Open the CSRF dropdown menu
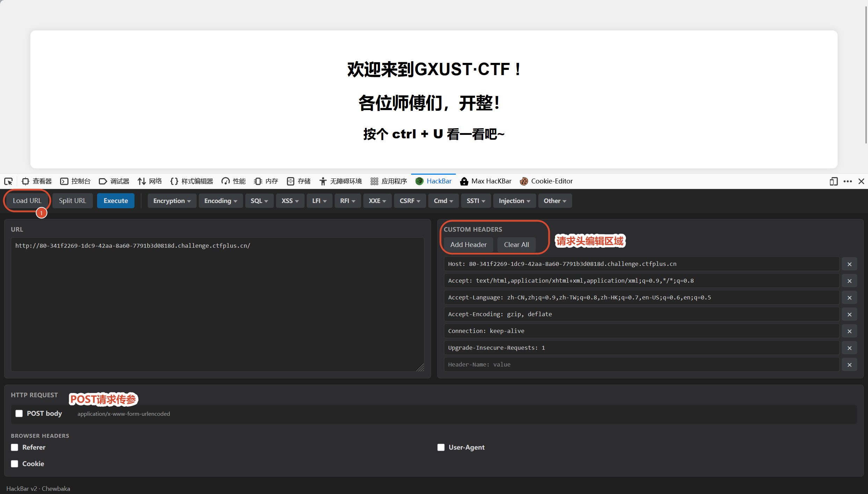The height and width of the screenshot is (494, 868). click(410, 201)
